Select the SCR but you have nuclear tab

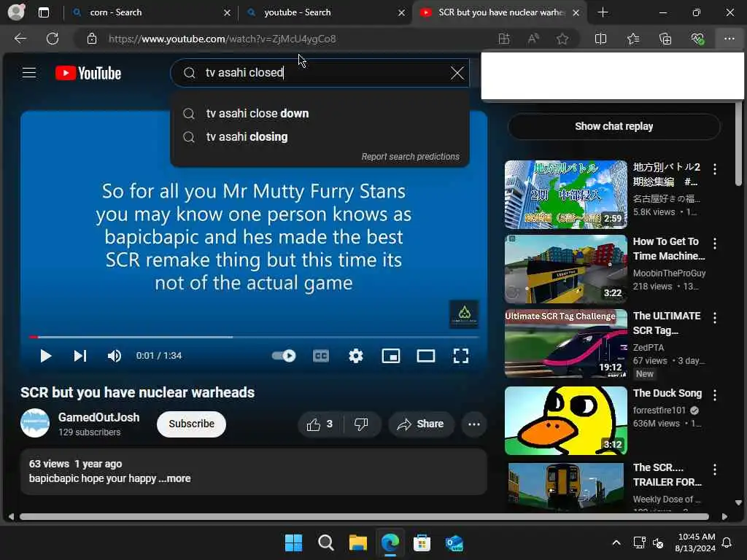pyautogui.click(x=499, y=12)
